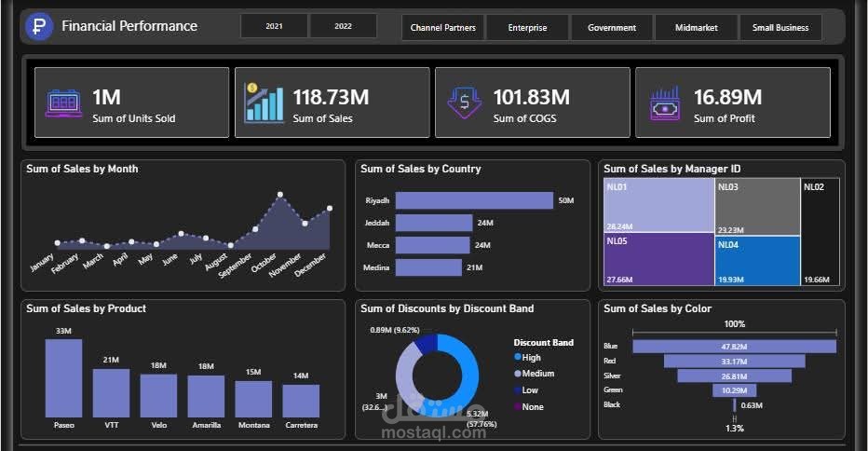
Task: Select the Jeddah bar in country chart
Action: click(x=434, y=223)
